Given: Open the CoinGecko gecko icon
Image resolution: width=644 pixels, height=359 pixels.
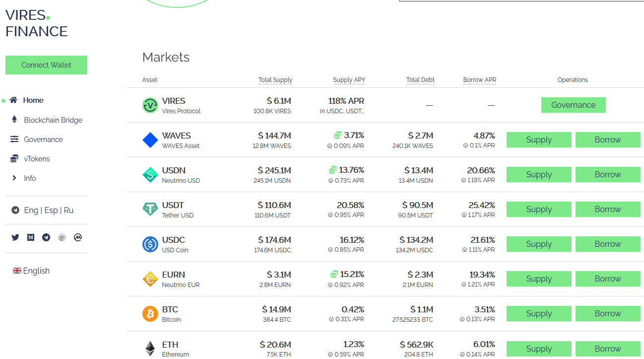Looking at the screenshot, I should click(62, 237).
